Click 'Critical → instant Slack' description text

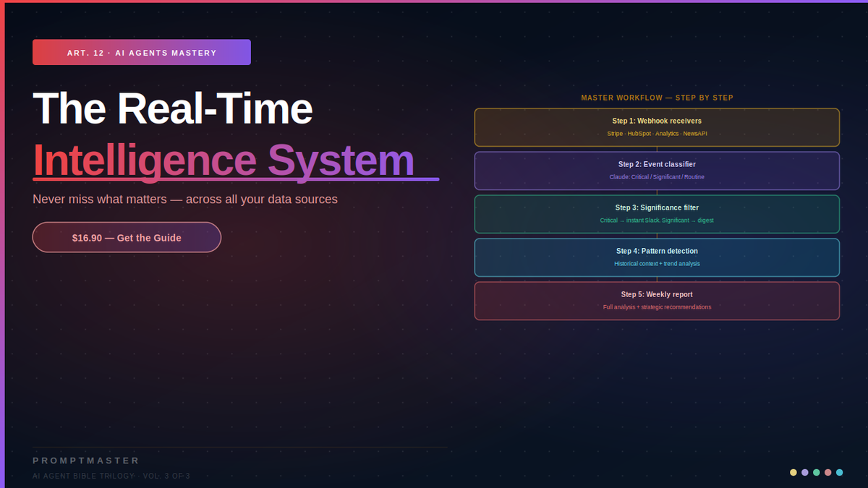point(657,221)
